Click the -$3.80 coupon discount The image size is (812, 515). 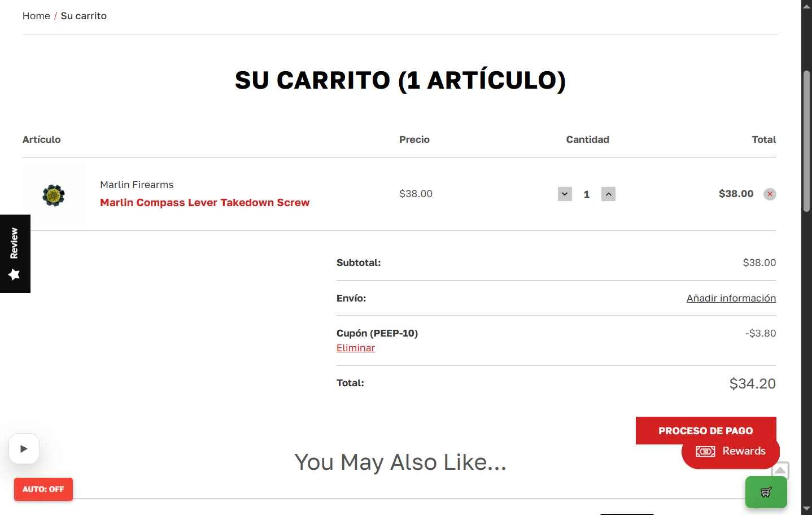coord(761,333)
